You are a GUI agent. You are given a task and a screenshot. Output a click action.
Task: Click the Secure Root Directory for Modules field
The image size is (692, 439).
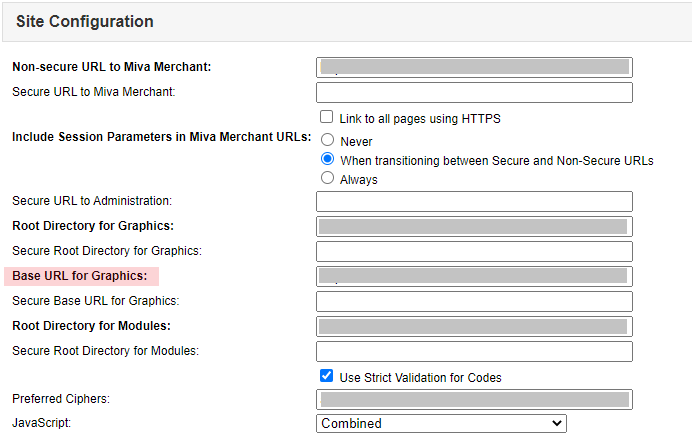coord(474,352)
